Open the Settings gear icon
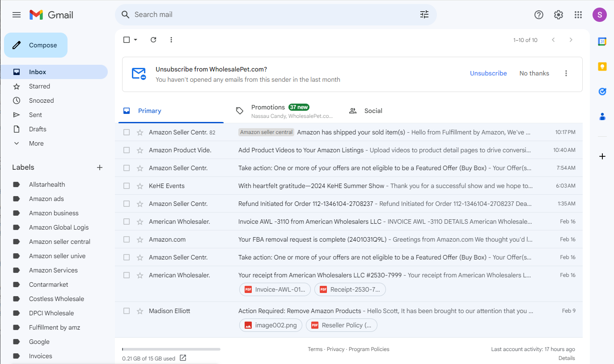 (x=559, y=15)
